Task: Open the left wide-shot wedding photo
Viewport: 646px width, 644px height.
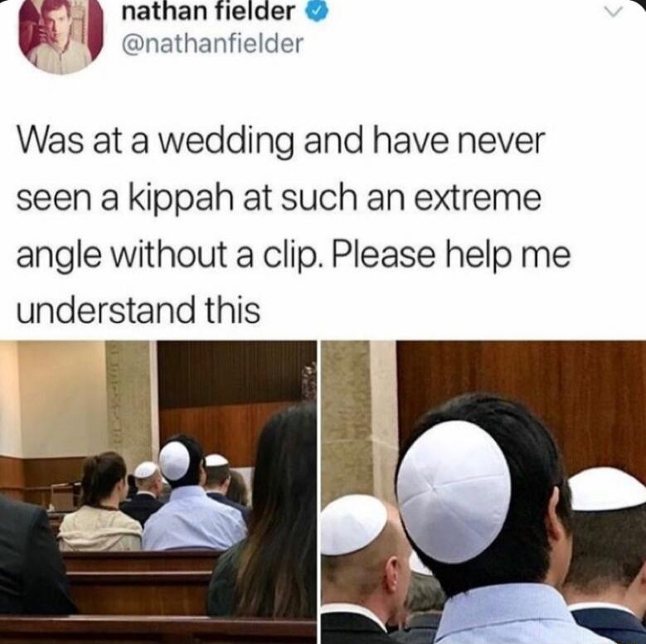Action: [158, 492]
